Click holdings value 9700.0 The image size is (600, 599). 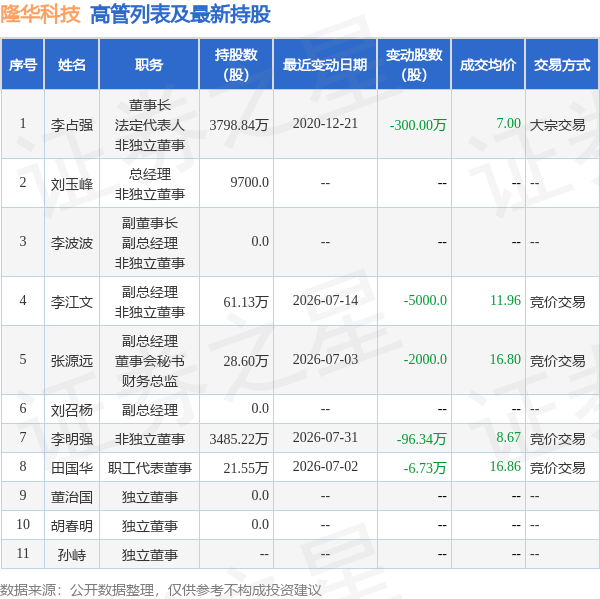point(249,182)
